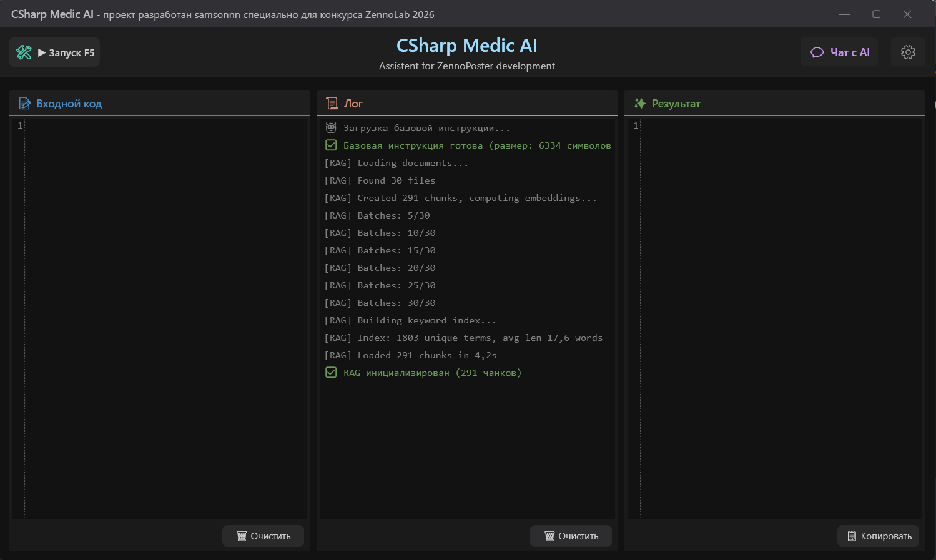Screen dimensions: 936x560
Task: Click the clipboard icon on Копировать
Action: [x=852, y=536]
